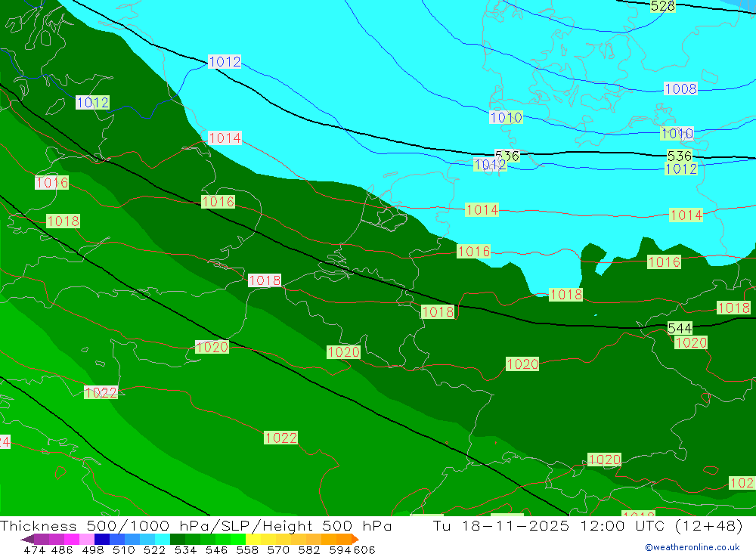Pick the dark blue legend swatch
Screen dimensions: 756x554
click(x=102, y=539)
